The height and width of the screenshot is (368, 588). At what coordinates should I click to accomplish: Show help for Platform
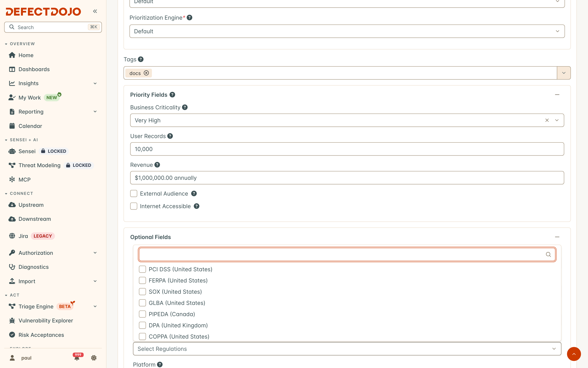(x=160, y=365)
